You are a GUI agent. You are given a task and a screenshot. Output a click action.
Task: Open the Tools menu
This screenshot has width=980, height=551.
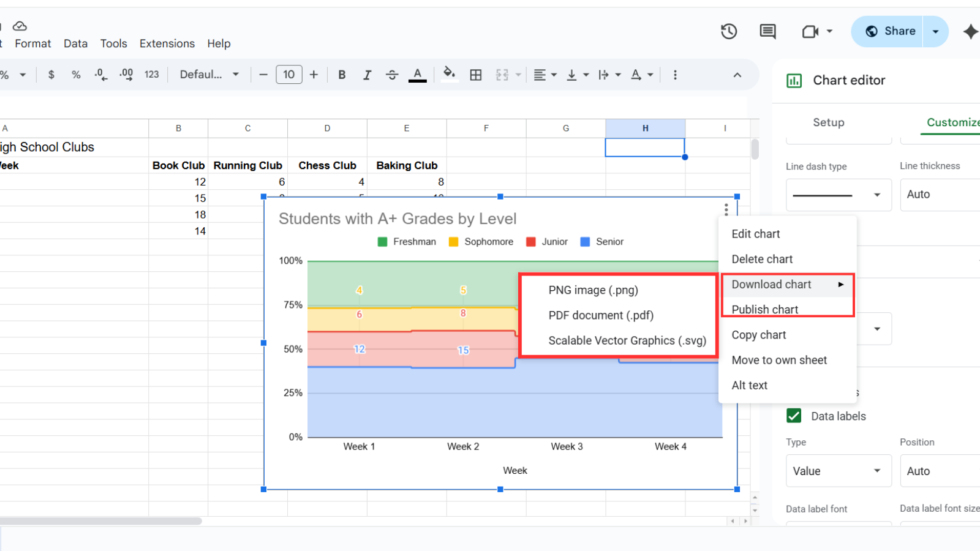(x=114, y=43)
